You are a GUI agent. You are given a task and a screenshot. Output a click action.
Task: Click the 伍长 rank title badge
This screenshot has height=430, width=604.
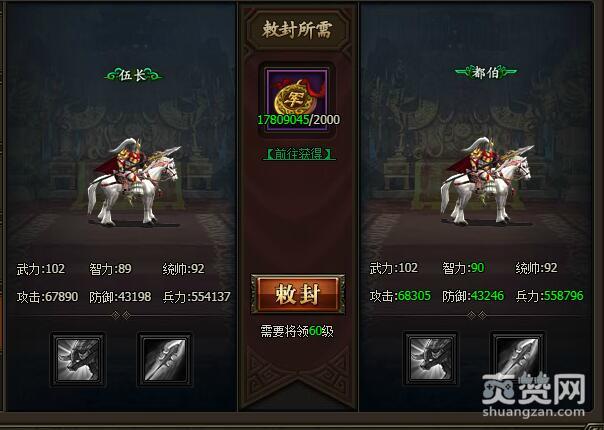133,75
